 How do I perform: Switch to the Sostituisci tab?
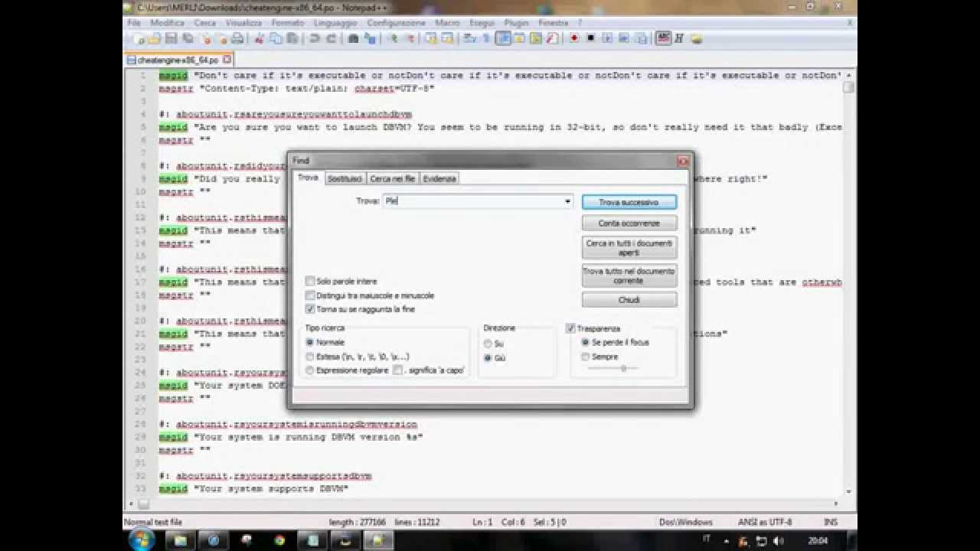345,178
